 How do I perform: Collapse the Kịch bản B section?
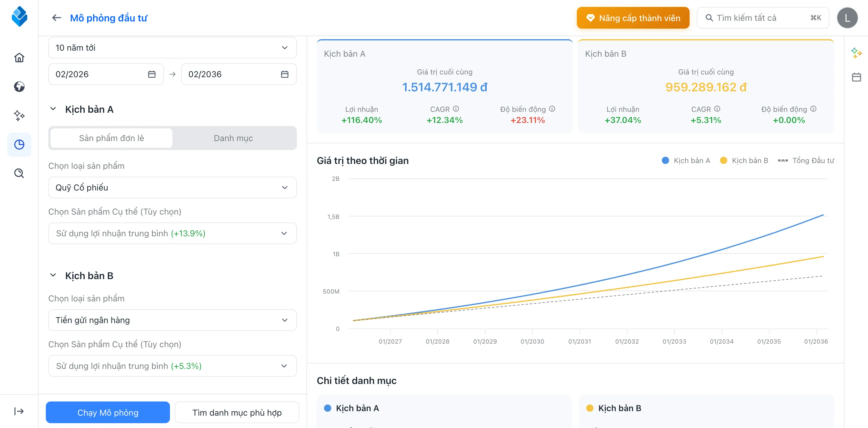[52, 275]
